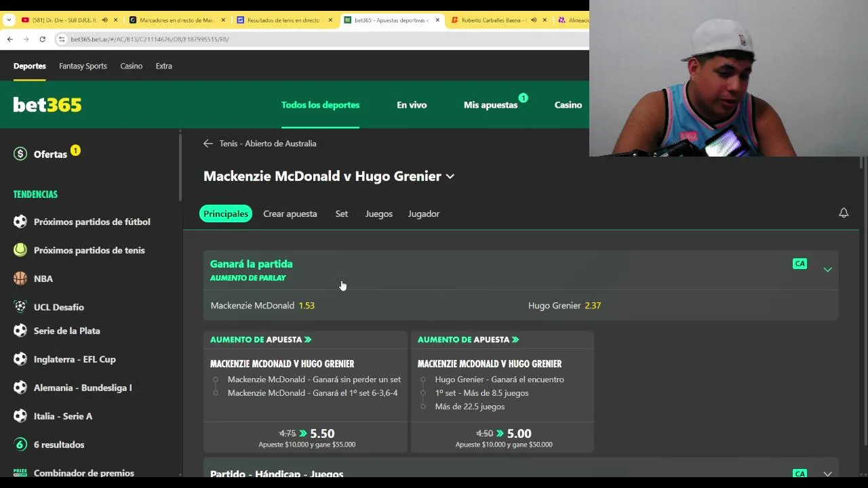This screenshot has width=868, height=488.
Task: Click Serie de la Plata ball icon
Action: click(20, 331)
